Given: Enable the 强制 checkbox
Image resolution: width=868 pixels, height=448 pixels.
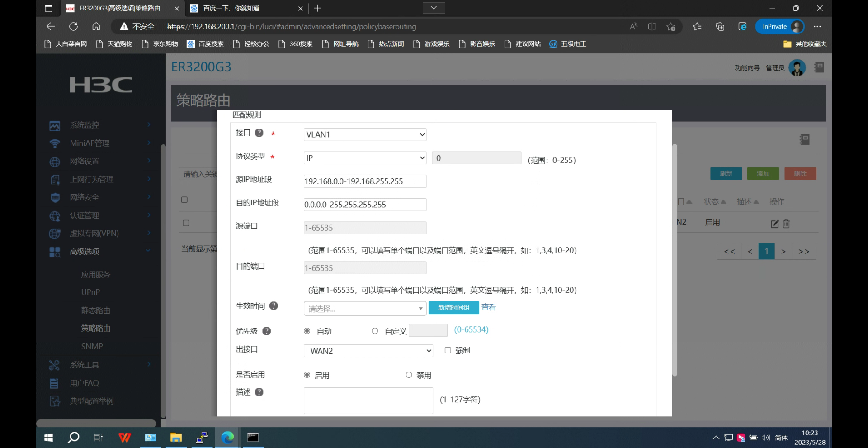Looking at the screenshot, I should pyautogui.click(x=448, y=350).
